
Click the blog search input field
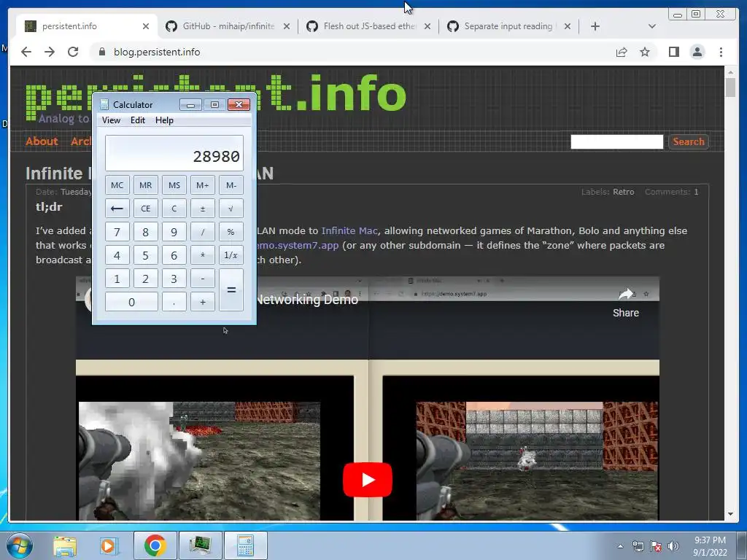click(616, 141)
